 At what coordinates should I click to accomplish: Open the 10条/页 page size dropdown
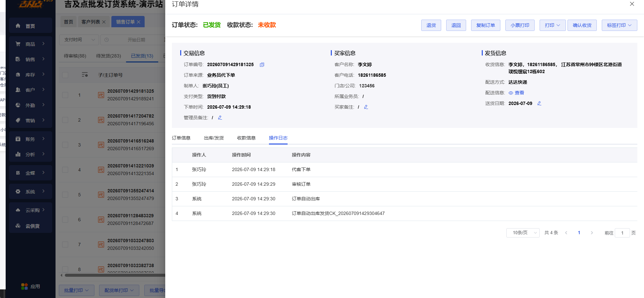tap(523, 233)
